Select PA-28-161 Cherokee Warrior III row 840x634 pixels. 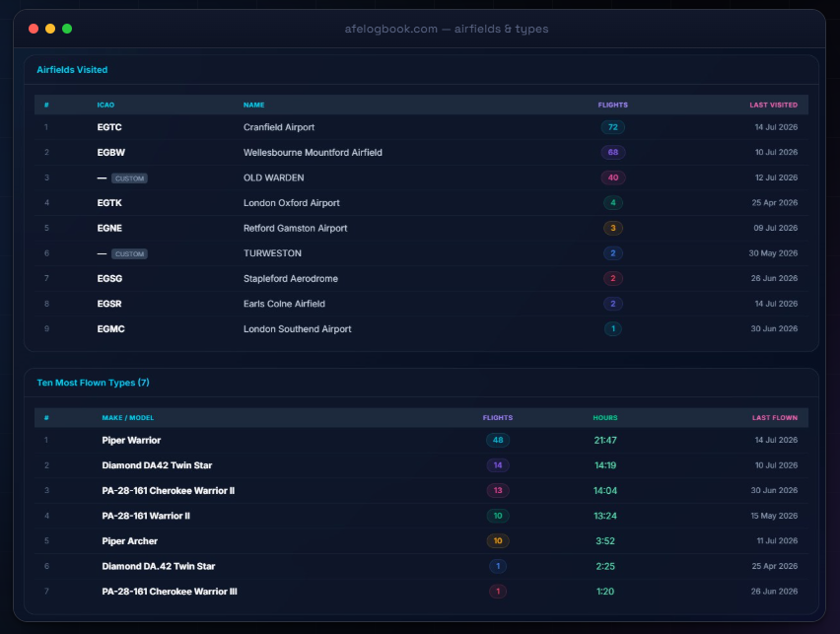[x=421, y=592]
